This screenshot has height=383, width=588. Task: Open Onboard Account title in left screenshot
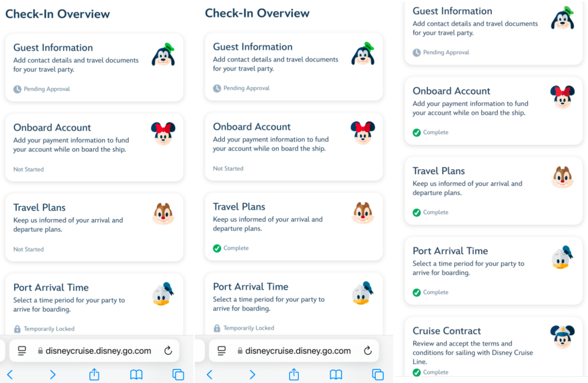(x=52, y=127)
